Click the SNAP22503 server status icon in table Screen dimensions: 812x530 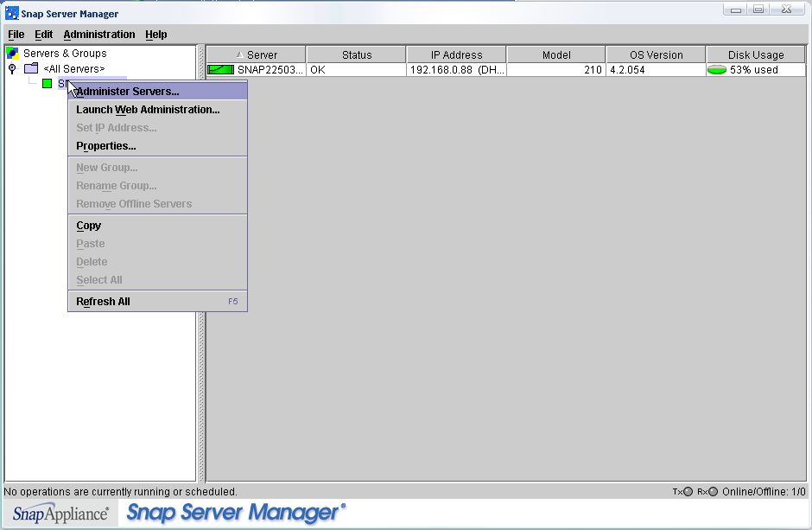220,69
